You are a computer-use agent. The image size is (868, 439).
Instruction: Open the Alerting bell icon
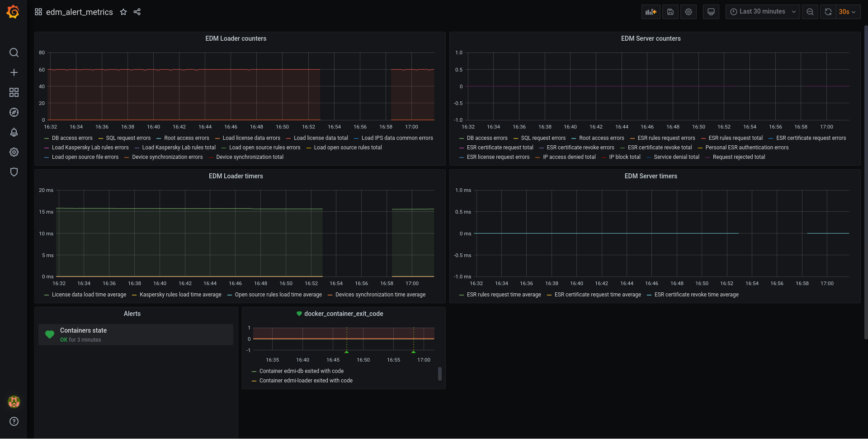click(x=14, y=132)
